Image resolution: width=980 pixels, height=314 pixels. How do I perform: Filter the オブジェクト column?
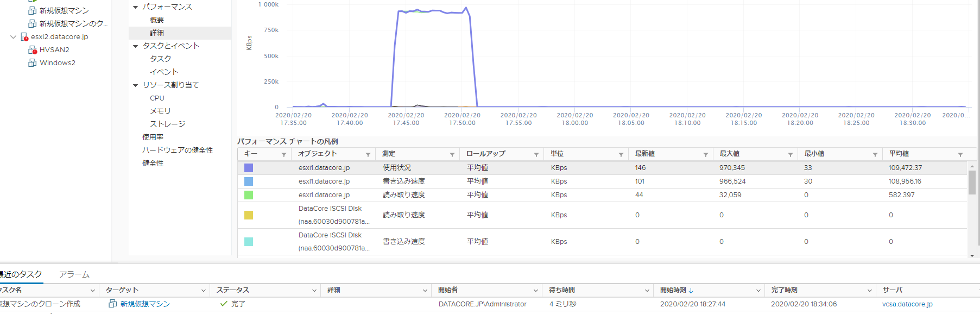[368, 155]
